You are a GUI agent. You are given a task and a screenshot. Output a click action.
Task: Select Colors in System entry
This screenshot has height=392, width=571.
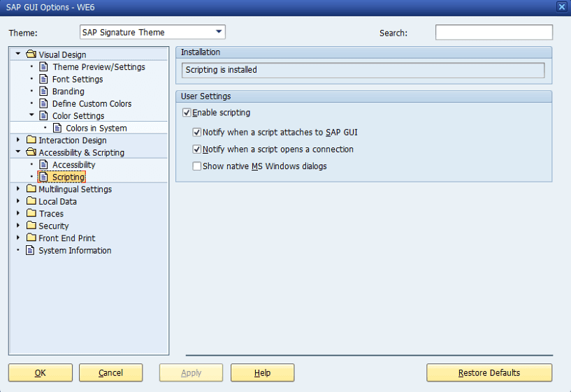point(96,128)
